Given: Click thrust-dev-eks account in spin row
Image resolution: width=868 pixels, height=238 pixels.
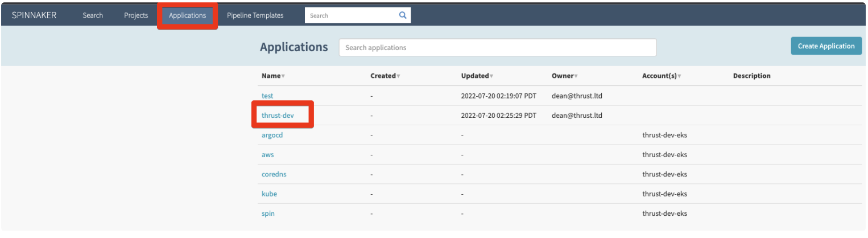Looking at the screenshot, I should point(665,214).
